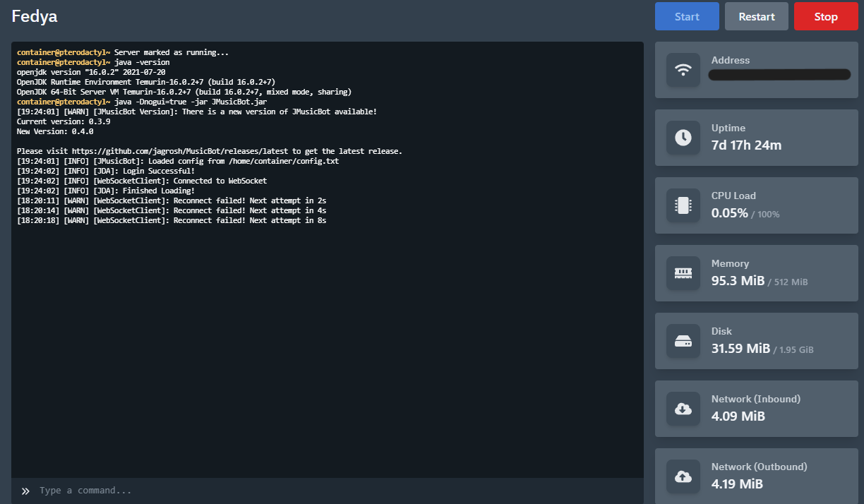Restart the Fedya server

[756, 16]
